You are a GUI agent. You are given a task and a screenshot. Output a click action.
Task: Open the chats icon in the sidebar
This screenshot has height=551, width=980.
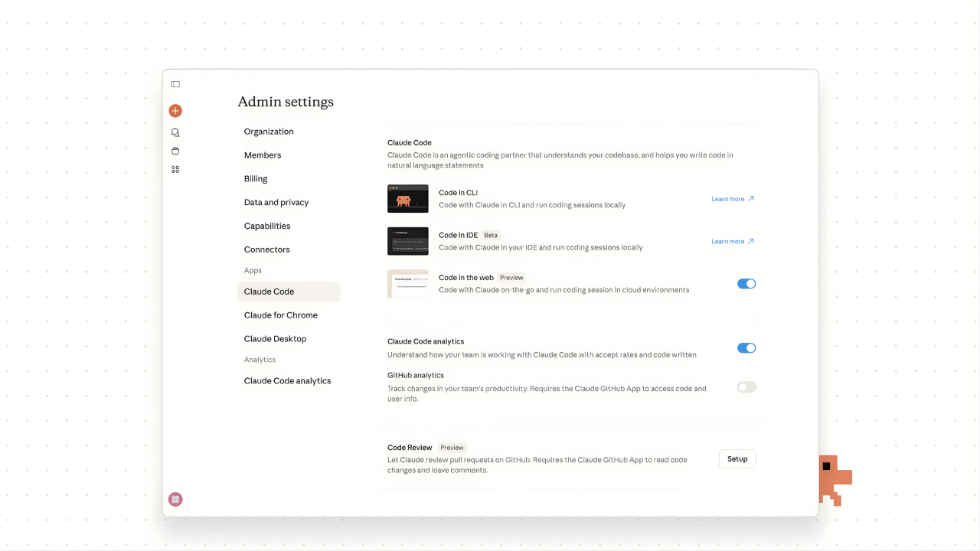point(175,132)
